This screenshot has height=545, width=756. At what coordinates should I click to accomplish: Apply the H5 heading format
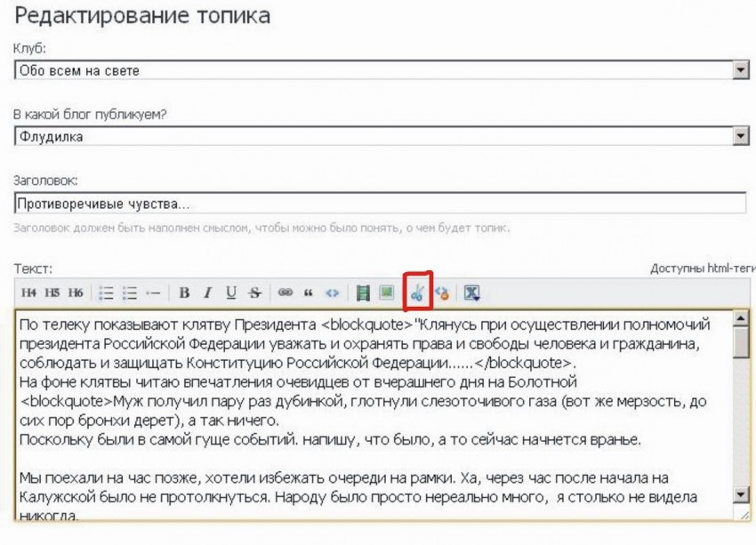click(52, 292)
